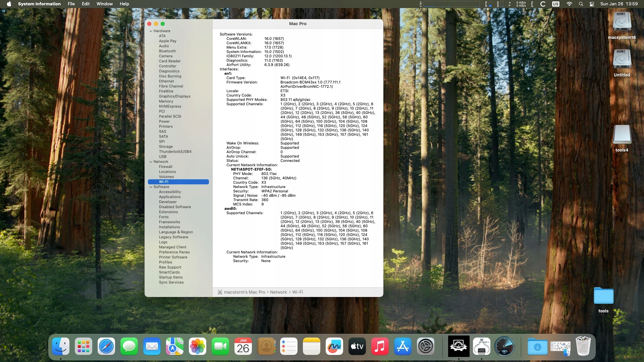The width and height of the screenshot is (644, 362).
Task: Open the tools folder on desktop
Action: click(x=603, y=296)
